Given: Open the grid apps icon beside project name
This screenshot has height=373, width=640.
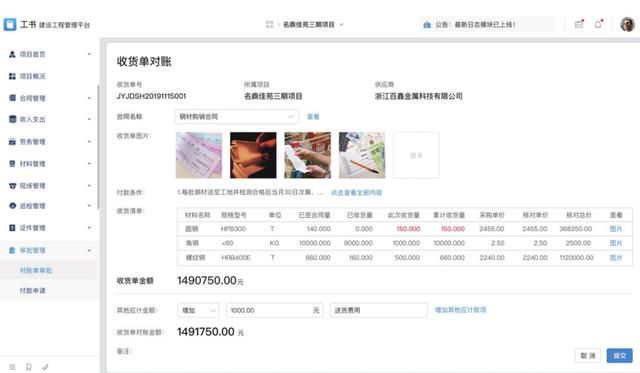Looking at the screenshot, I should pyautogui.click(x=269, y=24).
